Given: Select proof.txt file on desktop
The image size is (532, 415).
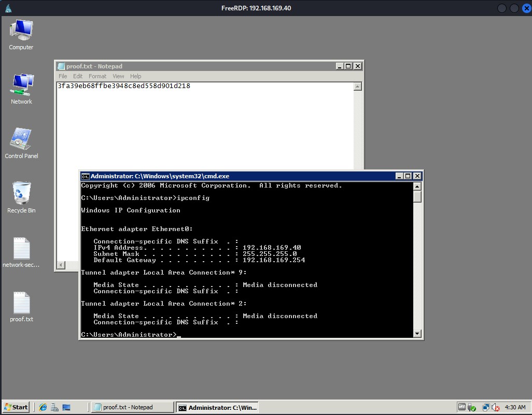Looking at the screenshot, I should (x=21, y=306).
